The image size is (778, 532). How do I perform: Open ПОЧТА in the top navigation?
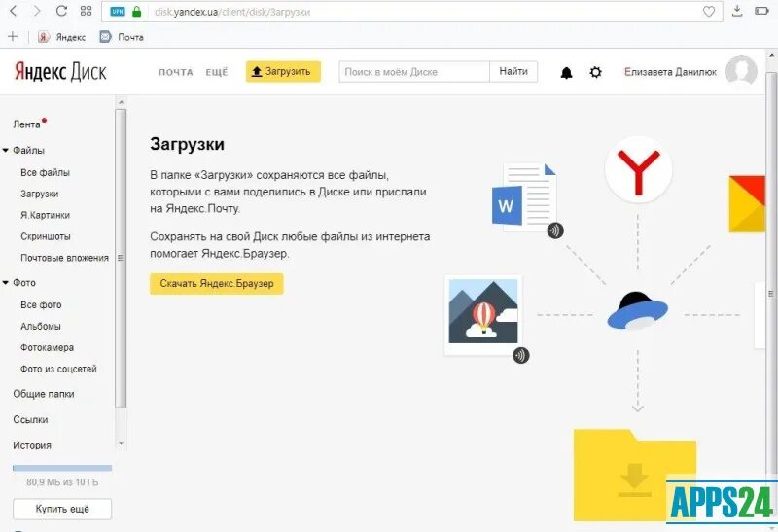tap(176, 72)
